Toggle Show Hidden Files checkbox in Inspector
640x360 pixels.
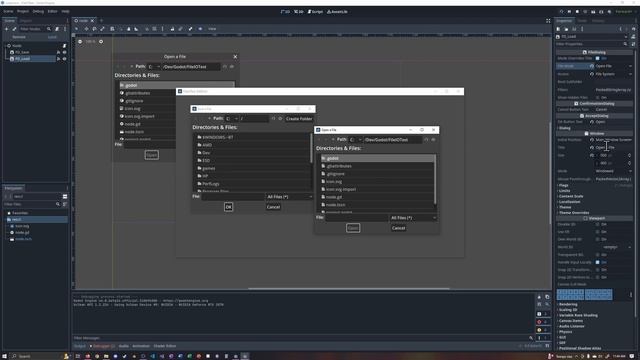(x=598, y=98)
